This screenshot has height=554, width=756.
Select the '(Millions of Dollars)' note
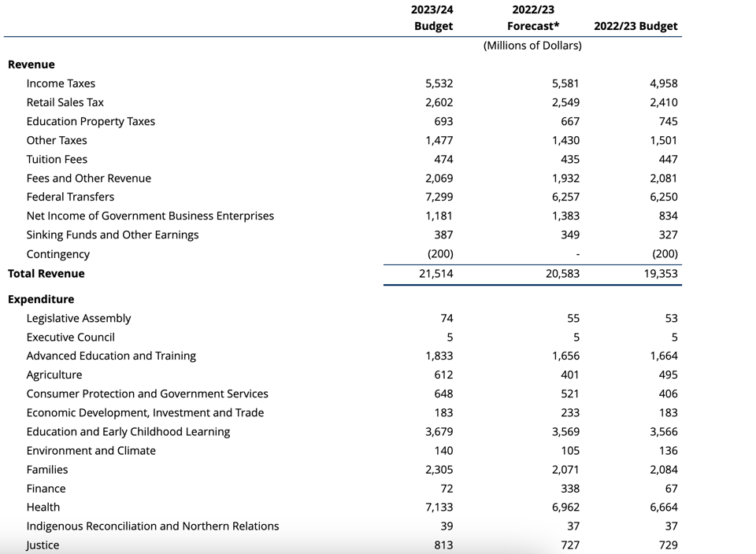pos(533,46)
